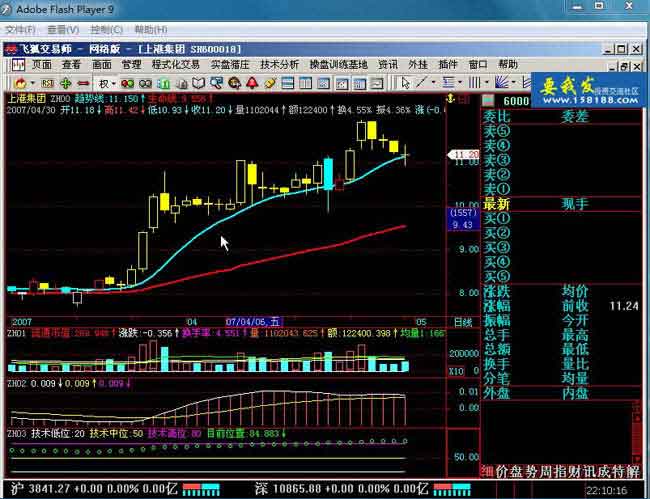Viewport: 650px width, 499px height.
Task: Select the 解 tab at panel bottom
Action: [x=633, y=471]
